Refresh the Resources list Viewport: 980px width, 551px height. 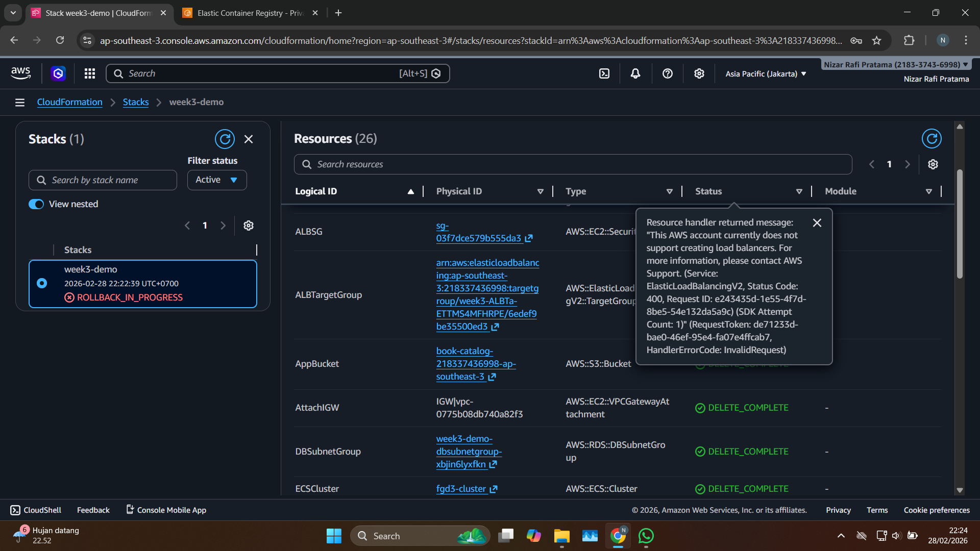click(x=931, y=139)
